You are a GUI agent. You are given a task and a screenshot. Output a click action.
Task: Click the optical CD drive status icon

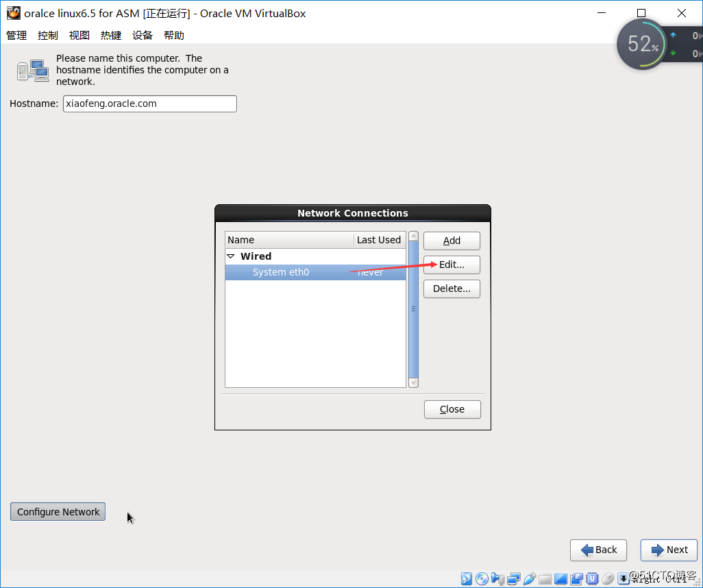(x=482, y=578)
